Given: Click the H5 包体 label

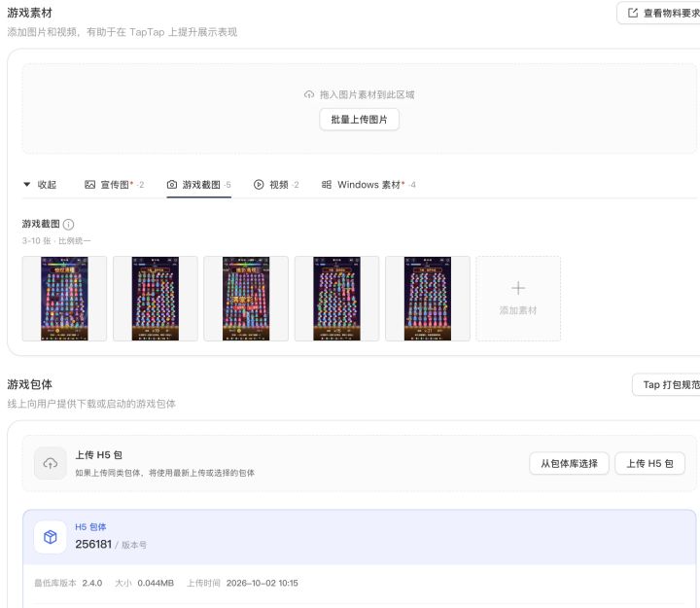Looking at the screenshot, I should click(90, 527).
